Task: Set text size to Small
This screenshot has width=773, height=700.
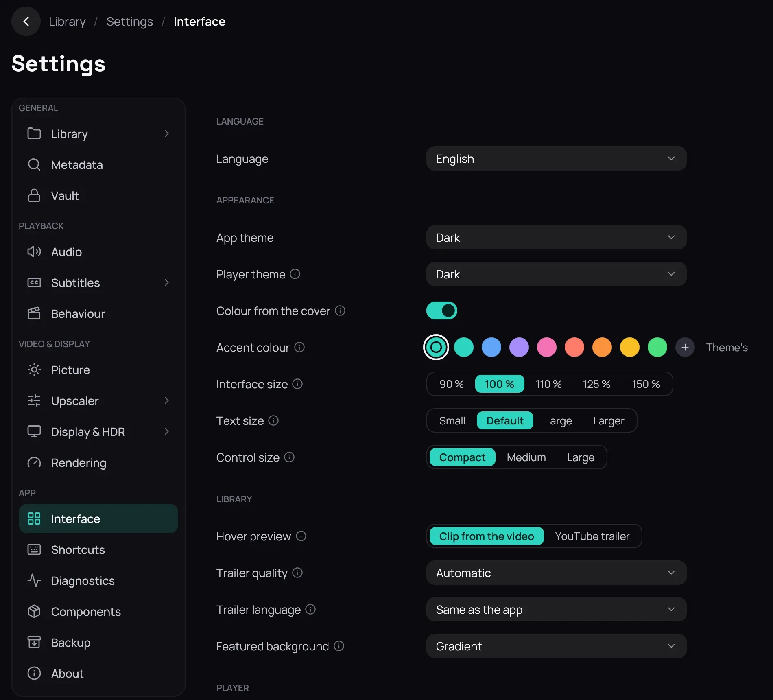Action: 452,420
